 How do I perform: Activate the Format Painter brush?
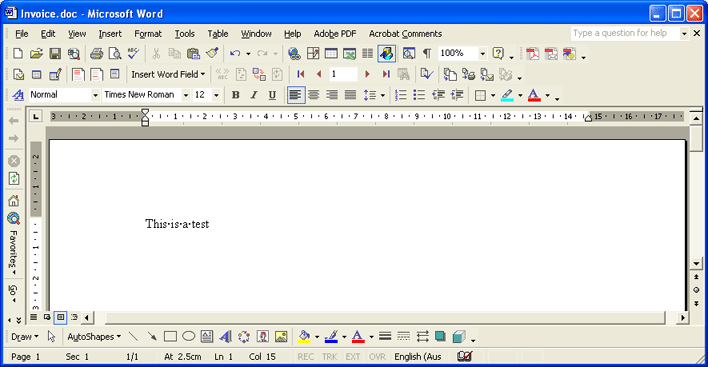coord(212,54)
